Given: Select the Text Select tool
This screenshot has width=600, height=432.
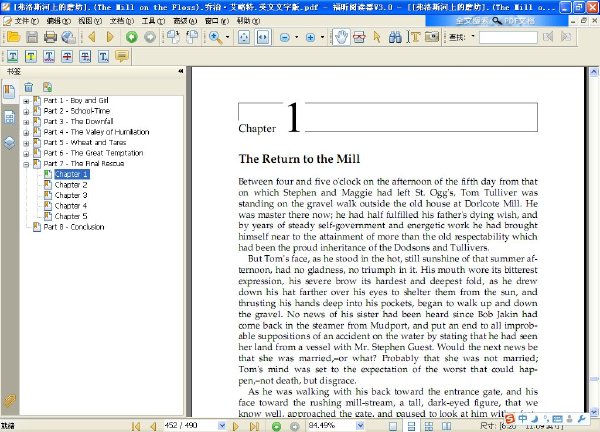Looking at the screenshot, I should point(414,37).
